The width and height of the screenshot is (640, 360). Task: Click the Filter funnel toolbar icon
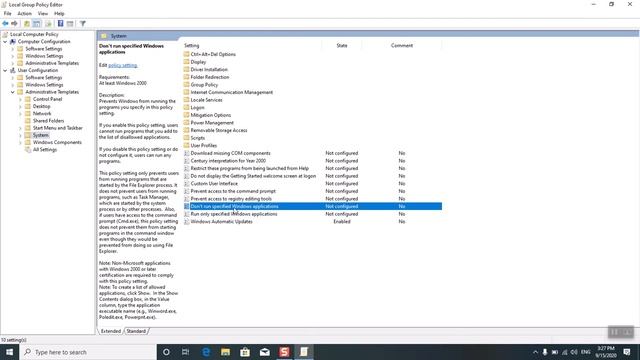click(82, 24)
